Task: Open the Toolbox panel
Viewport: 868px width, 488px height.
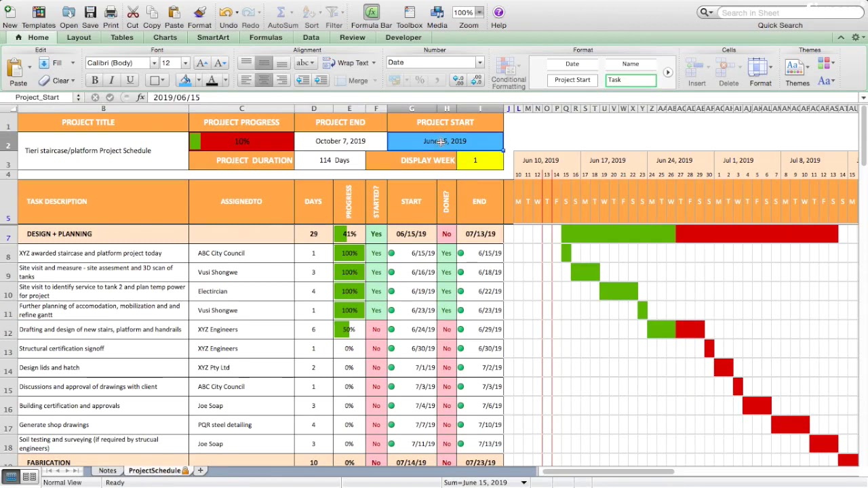Action: tap(409, 12)
